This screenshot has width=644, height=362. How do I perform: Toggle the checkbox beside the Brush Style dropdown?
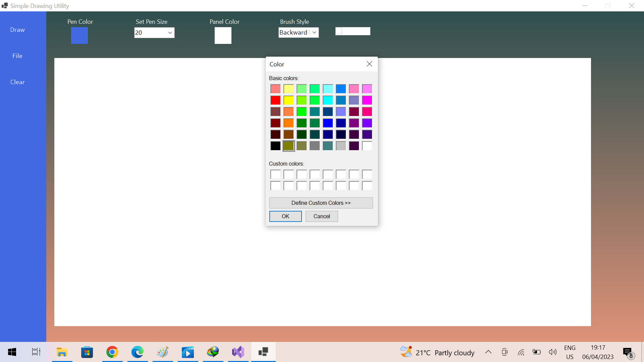coord(339,31)
